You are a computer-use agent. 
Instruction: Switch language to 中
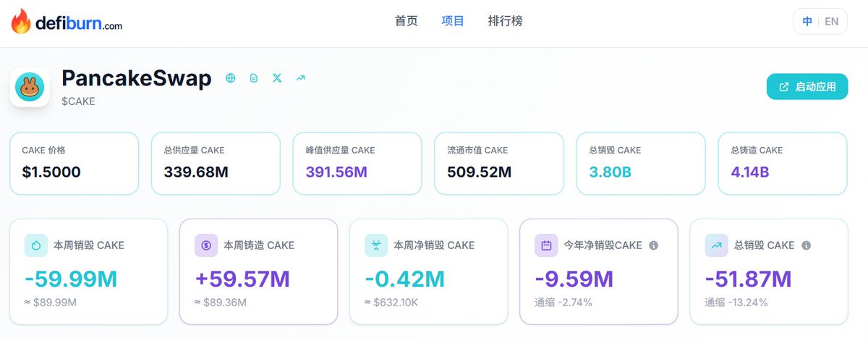[807, 22]
